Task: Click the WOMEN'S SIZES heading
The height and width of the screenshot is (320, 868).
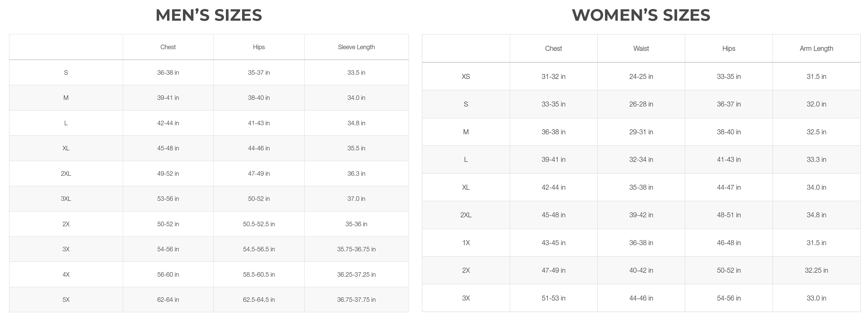Action: tap(641, 15)
